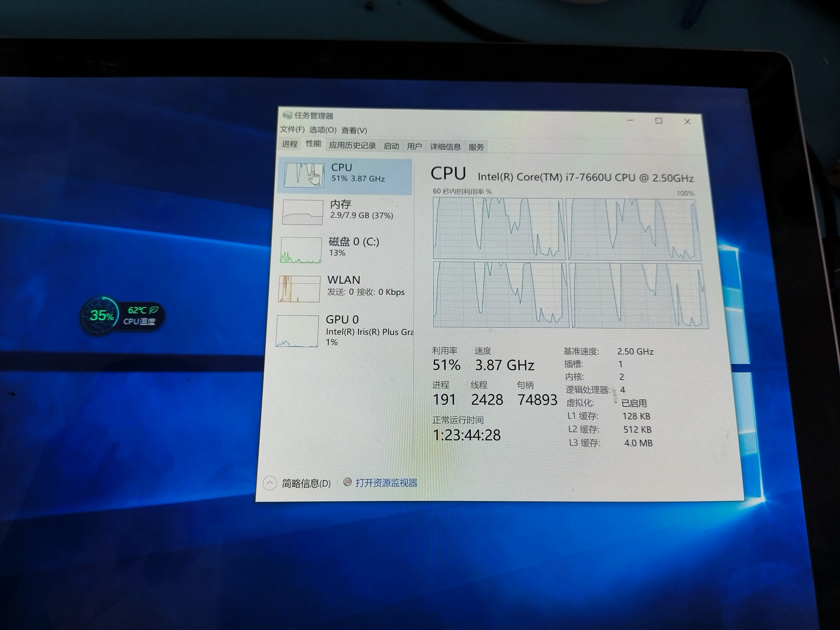Select the 内存 mini graph thumbnail
This screenshot has height=630, width=840.
(303, 212)
